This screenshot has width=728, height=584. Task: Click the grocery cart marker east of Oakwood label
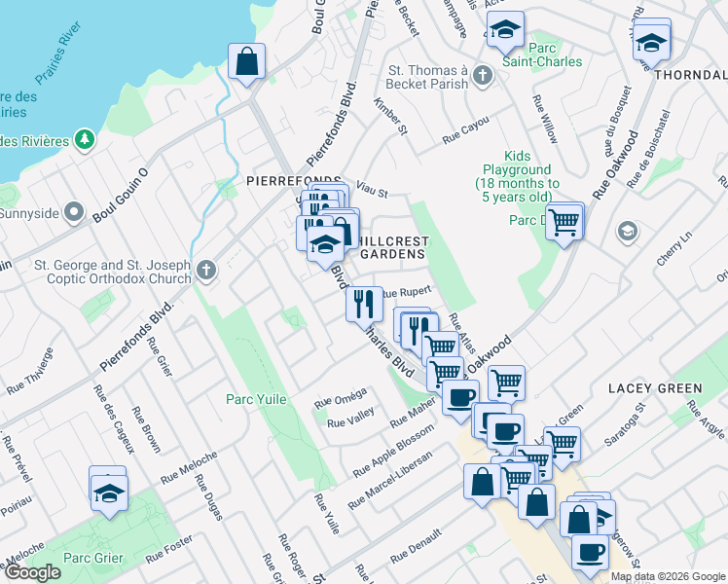pos(506,384)
